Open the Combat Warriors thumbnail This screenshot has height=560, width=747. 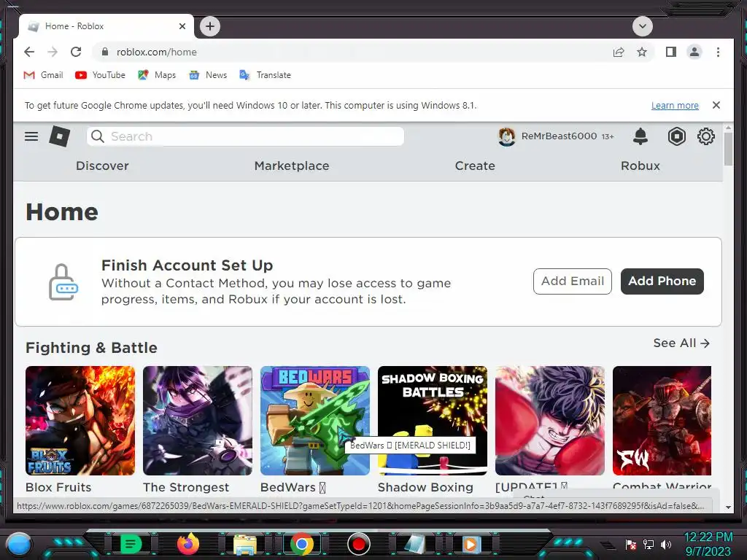pyautogui.click(x=662, y=421)
